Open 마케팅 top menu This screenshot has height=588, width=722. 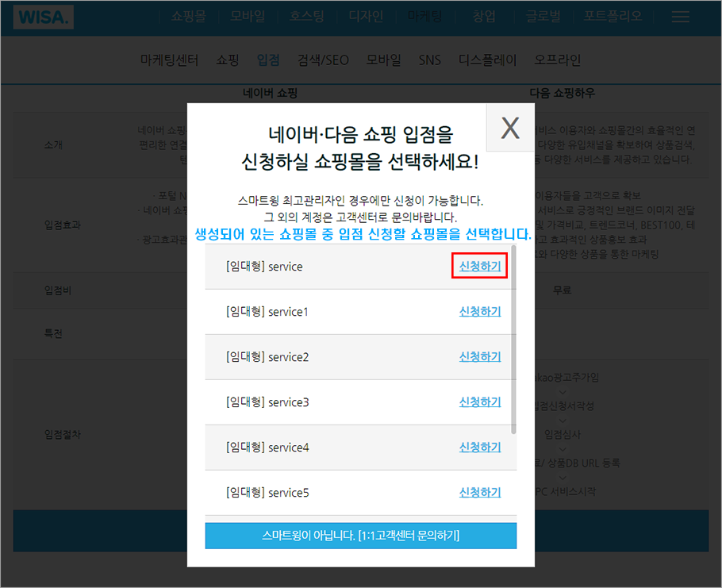point(425,17)
